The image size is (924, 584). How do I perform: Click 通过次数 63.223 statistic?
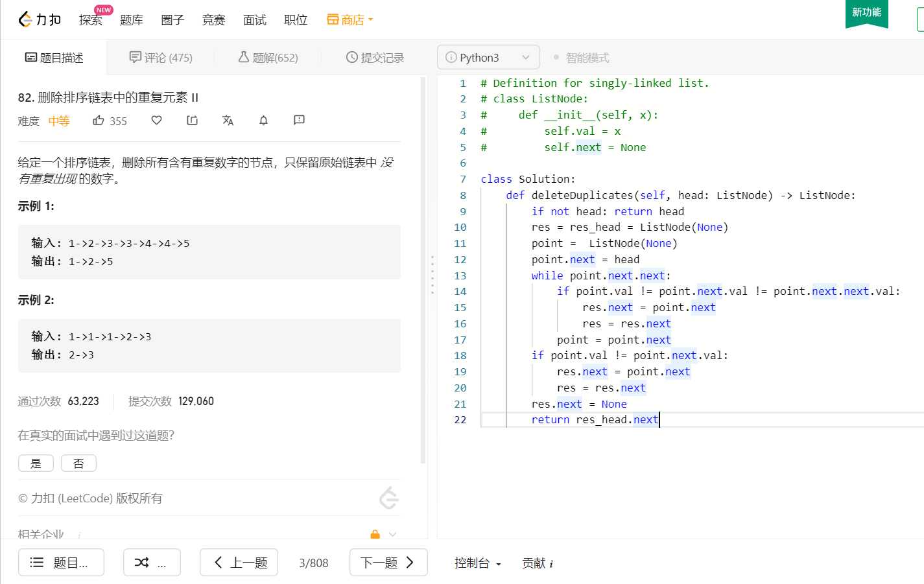[x=58, y=401]
